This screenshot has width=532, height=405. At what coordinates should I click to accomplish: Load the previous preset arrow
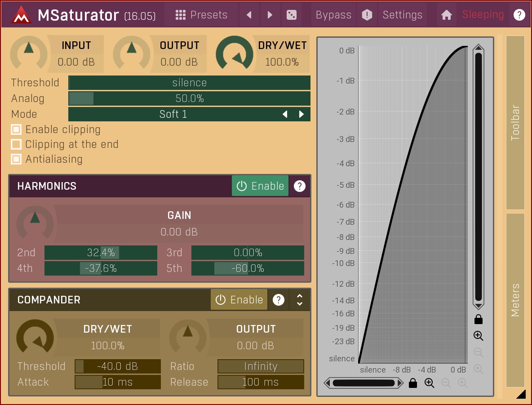(x=249, y=15)
